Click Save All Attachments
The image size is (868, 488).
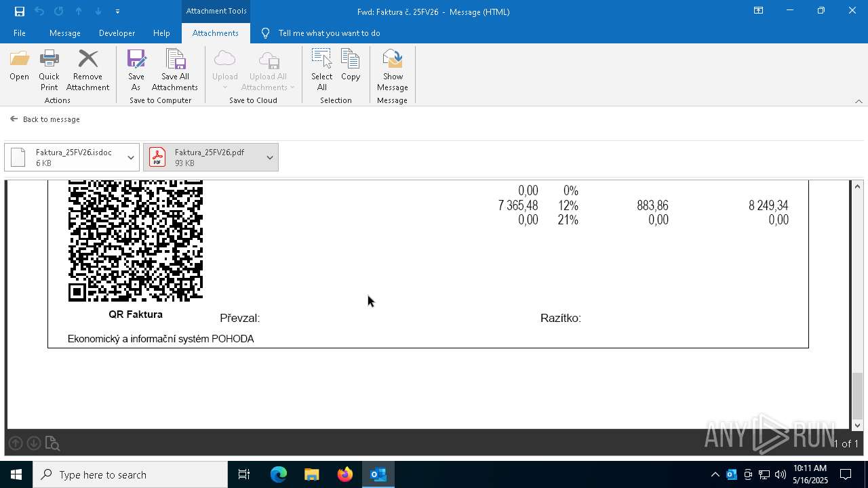coord(175,70)
